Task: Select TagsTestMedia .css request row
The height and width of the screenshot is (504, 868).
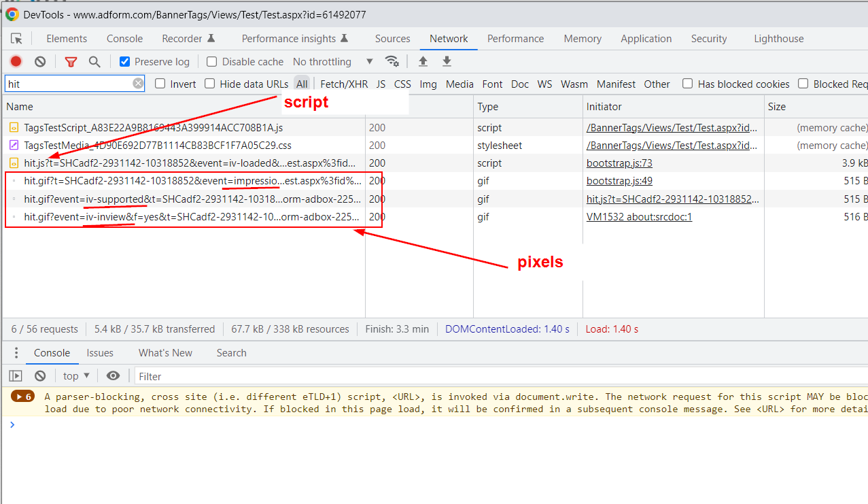Action: [x=435, y=145]
